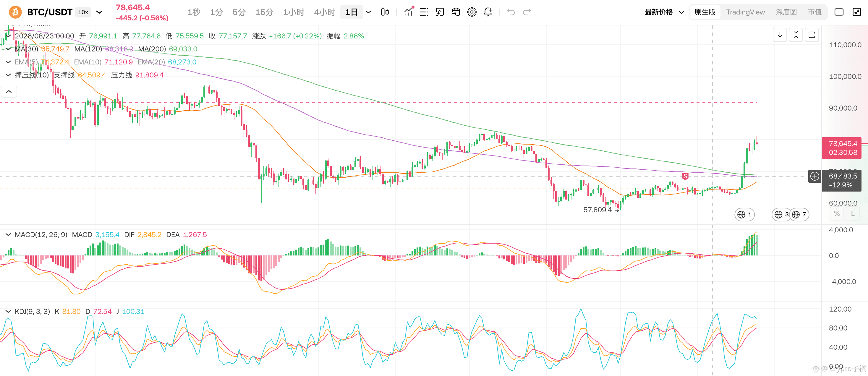Screen dimensions: 868x376
Task: Switch to TradingView chart view
Action: click(x=745, y=12)
